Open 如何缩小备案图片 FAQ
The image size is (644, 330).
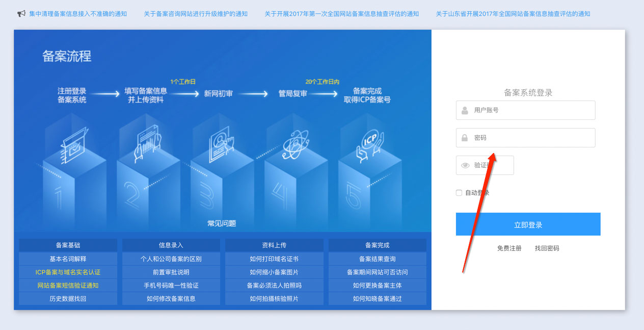pyautogui.click(x=274, y=272)
